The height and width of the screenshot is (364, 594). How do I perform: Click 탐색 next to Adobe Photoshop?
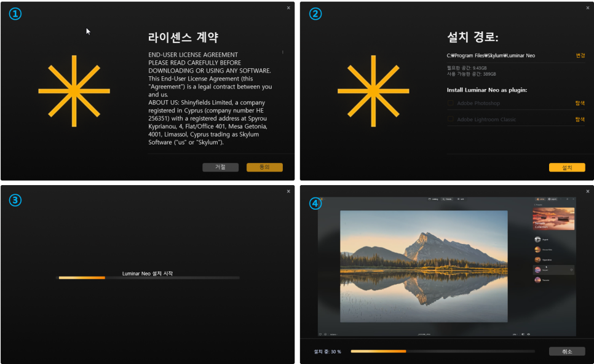[580, 103]
